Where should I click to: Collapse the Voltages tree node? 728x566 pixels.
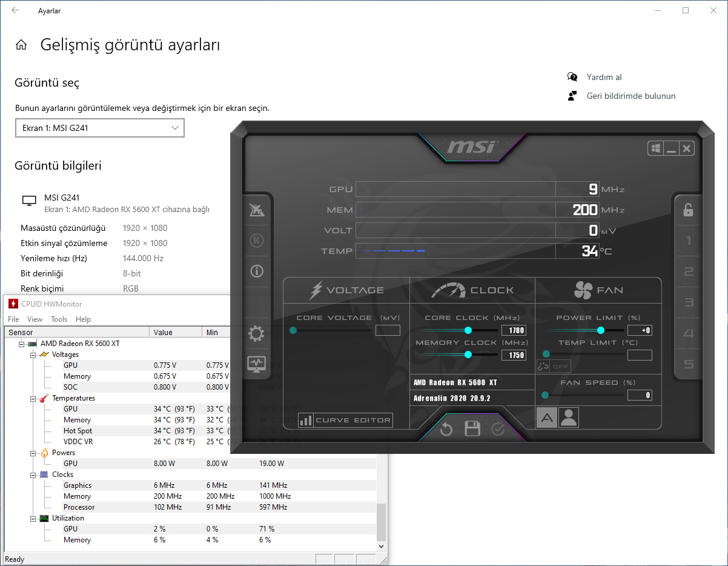point(33,355)
